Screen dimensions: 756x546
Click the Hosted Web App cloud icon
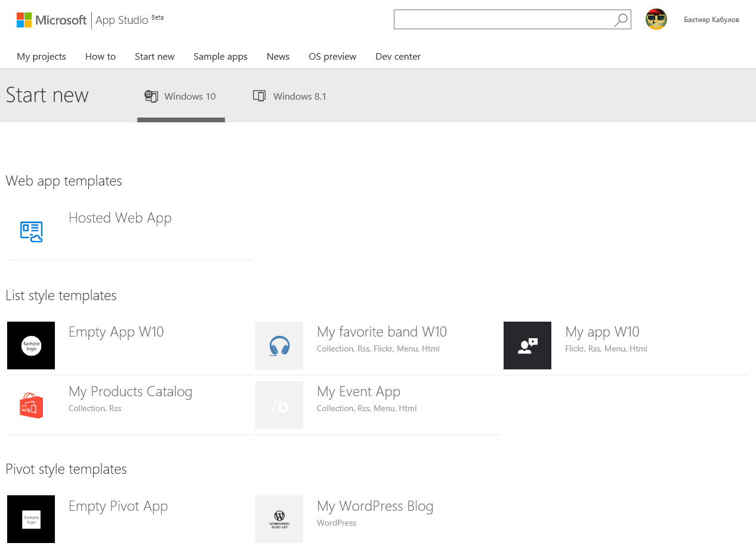[x=31, y=231]
